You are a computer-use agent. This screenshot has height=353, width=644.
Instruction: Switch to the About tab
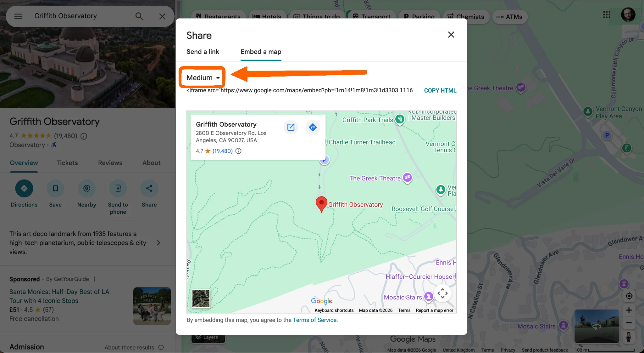pos(151,163)
